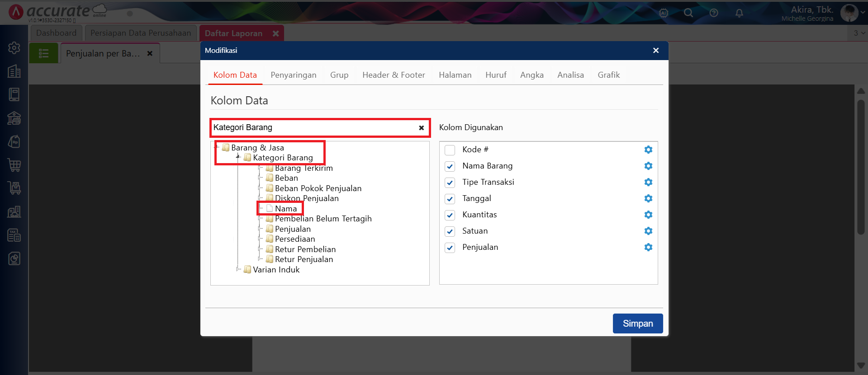Expand the Penjualan folder in tree

click(260, 229)
